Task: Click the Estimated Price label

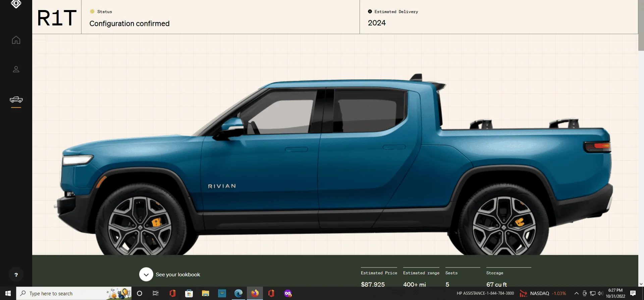Action: (379, 273)
